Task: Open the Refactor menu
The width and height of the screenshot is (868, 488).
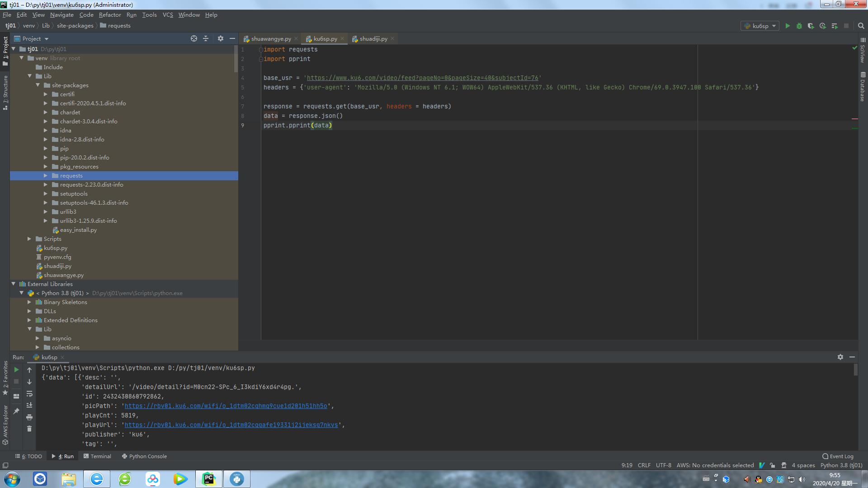Action: [x=110, y=15]
